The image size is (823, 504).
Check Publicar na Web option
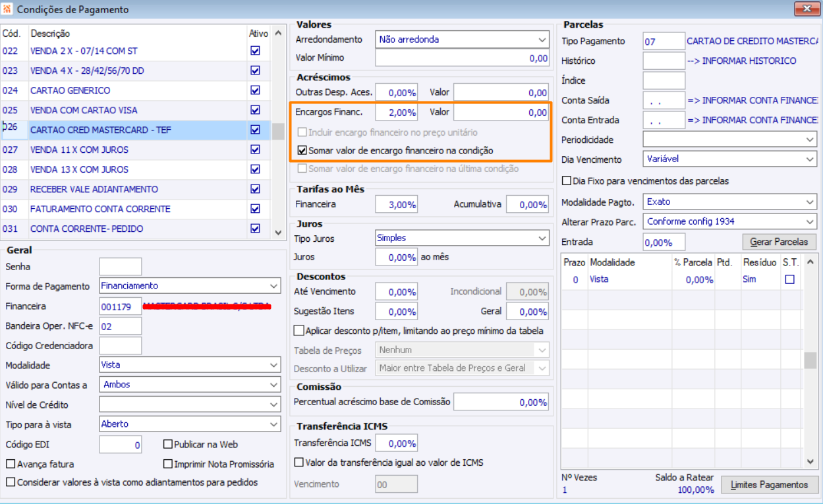(x=169, y=445)
